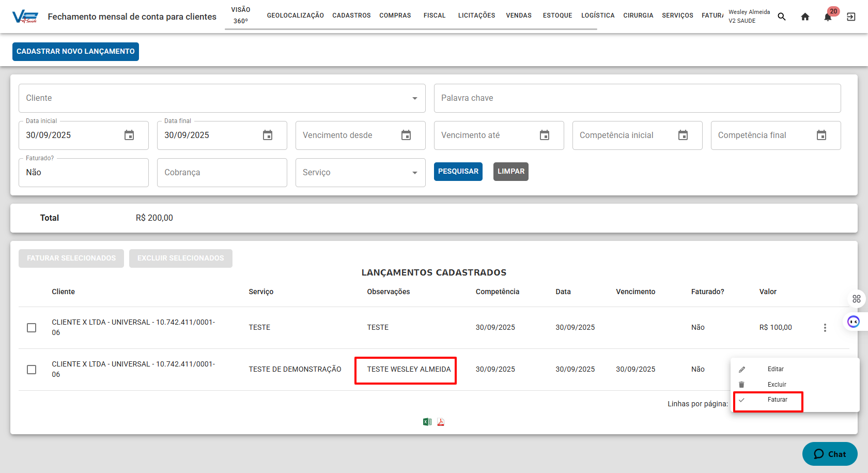Expand the Serviço filter dropdown

(x=414, y=173)
